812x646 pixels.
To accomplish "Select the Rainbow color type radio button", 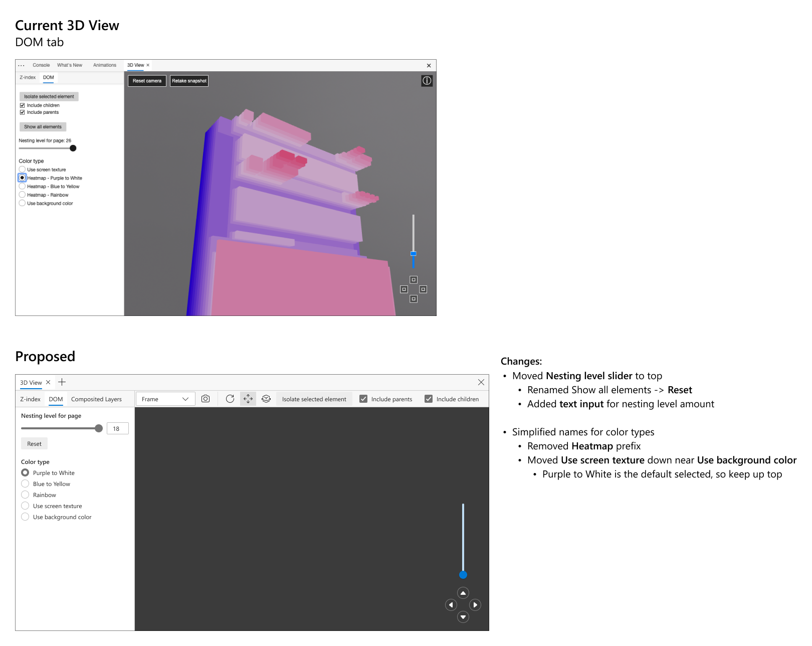I will [x=25, y=495].
